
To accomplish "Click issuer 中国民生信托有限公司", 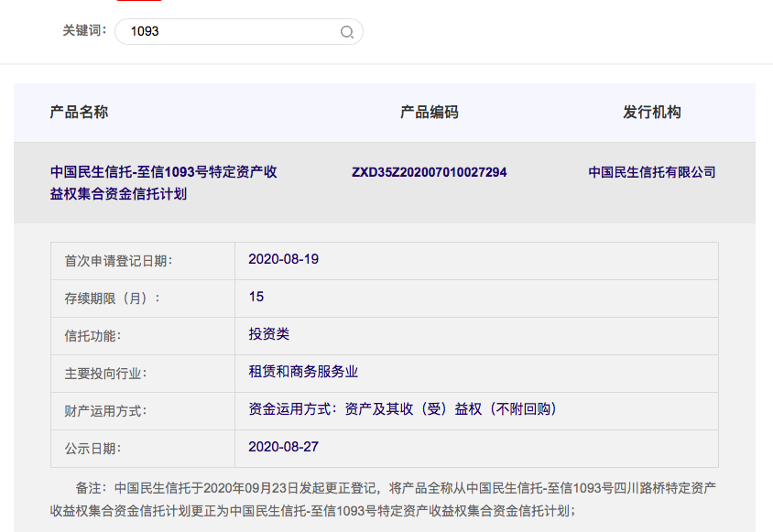I will click(652, 172).
